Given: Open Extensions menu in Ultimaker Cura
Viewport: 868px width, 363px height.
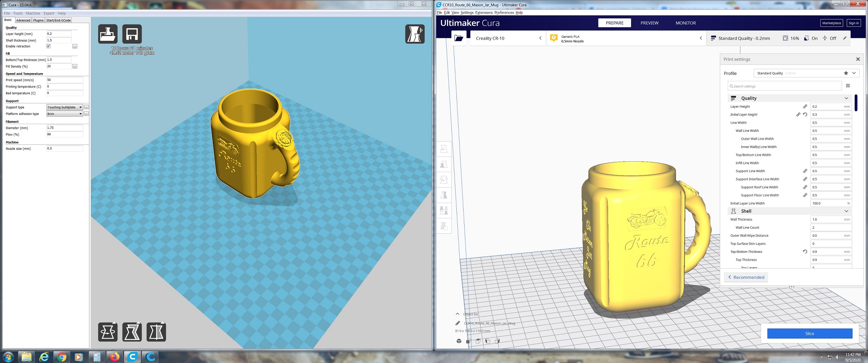Looking at the screenshot, I should (484, 13).
